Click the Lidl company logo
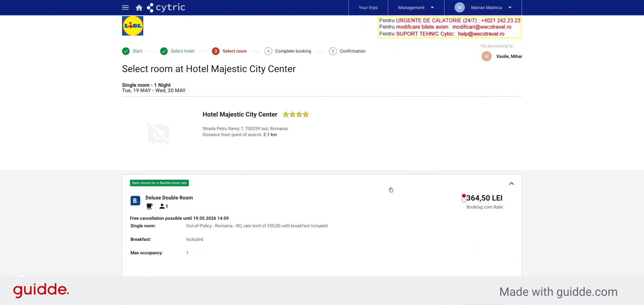644x305 pixels. (x=132, y=26)
